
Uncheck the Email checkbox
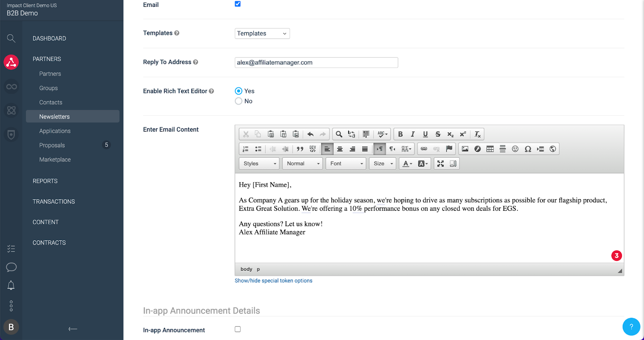coord(238,4)
